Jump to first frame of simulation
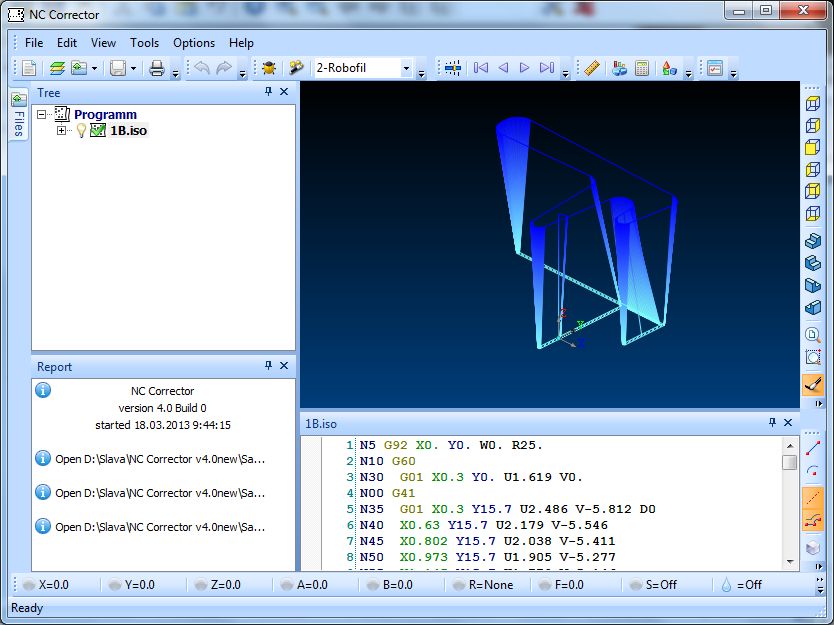The width and height of the screenshot is (834, 625). pyautogui.click(x=481, y=68)
